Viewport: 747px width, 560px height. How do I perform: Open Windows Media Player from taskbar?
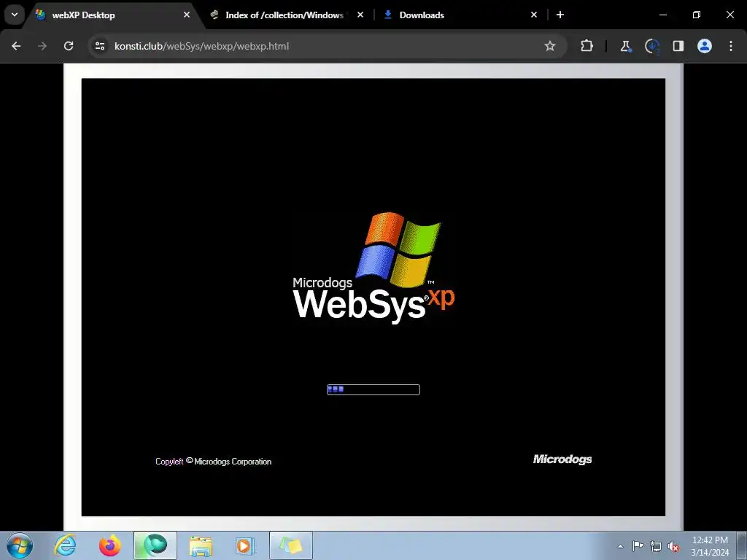(x=245, y=545)
